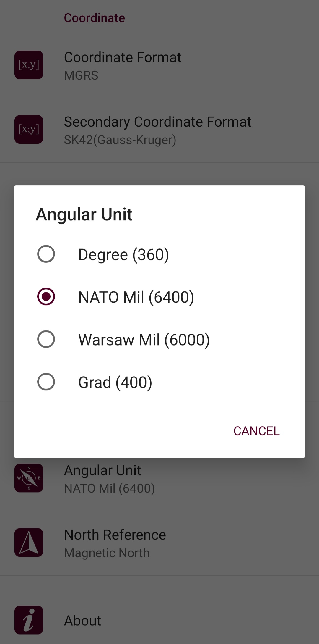Tap the MGRS value under Coordinate Format
Viewport: 319px width, 644px height.
coord(81,75)
